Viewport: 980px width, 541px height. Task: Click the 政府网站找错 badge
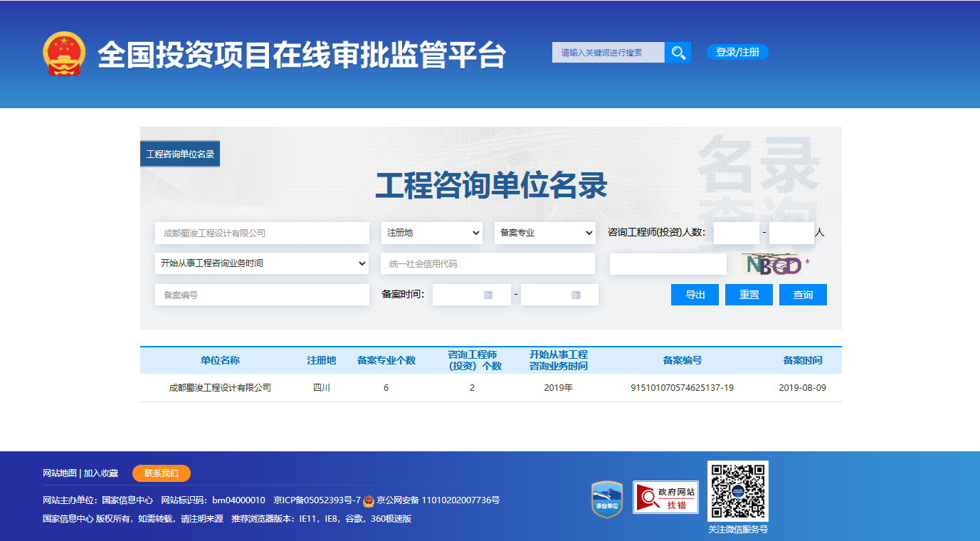click(x=665, y=497)
